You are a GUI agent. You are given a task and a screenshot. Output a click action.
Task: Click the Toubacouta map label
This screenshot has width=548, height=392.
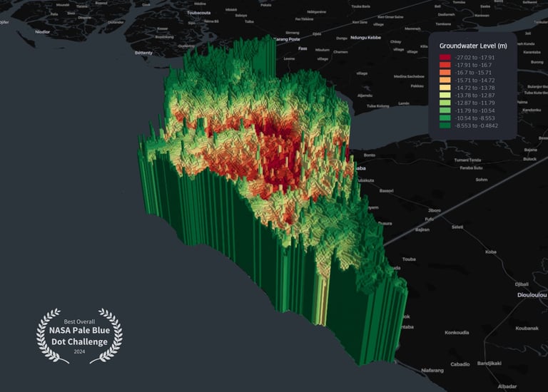tap(198, 13)
